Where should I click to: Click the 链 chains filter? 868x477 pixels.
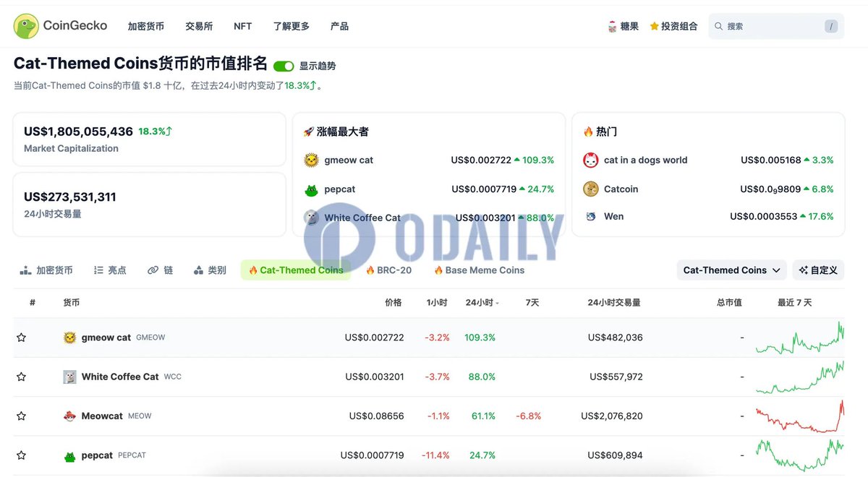click(160, 270)
